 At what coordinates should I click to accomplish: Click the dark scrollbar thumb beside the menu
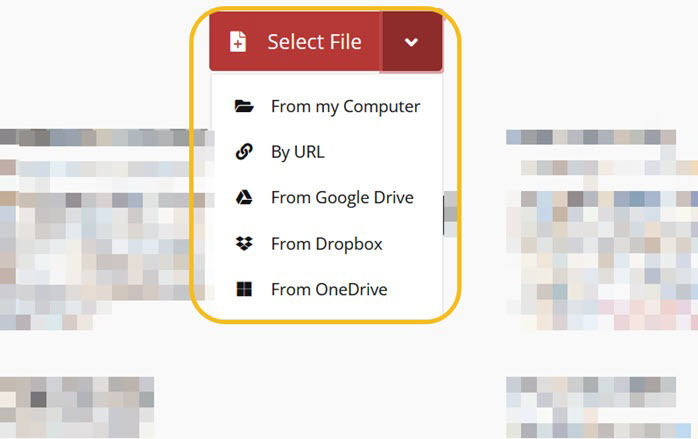pos(444,215)
